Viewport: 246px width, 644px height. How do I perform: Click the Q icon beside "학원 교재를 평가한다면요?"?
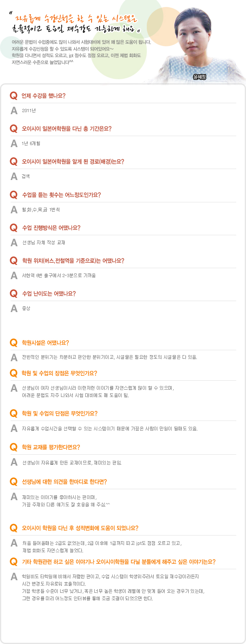[14, 447]
